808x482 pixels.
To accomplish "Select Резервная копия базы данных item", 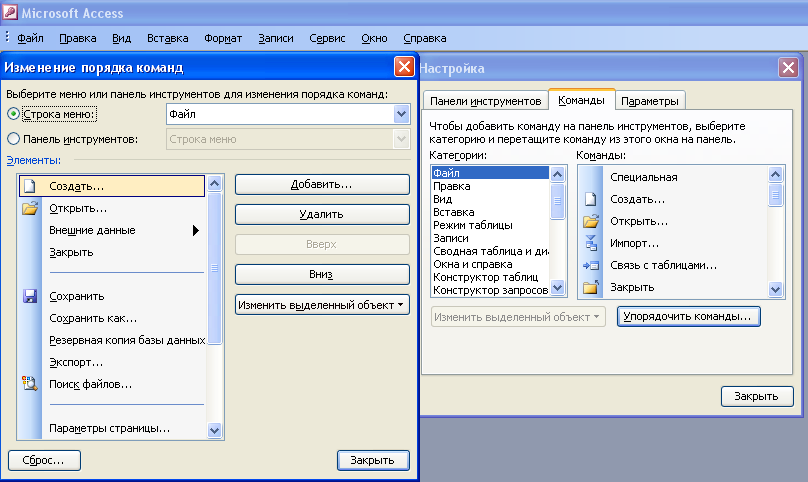I will pyautogui.click(x=112, y=340).
